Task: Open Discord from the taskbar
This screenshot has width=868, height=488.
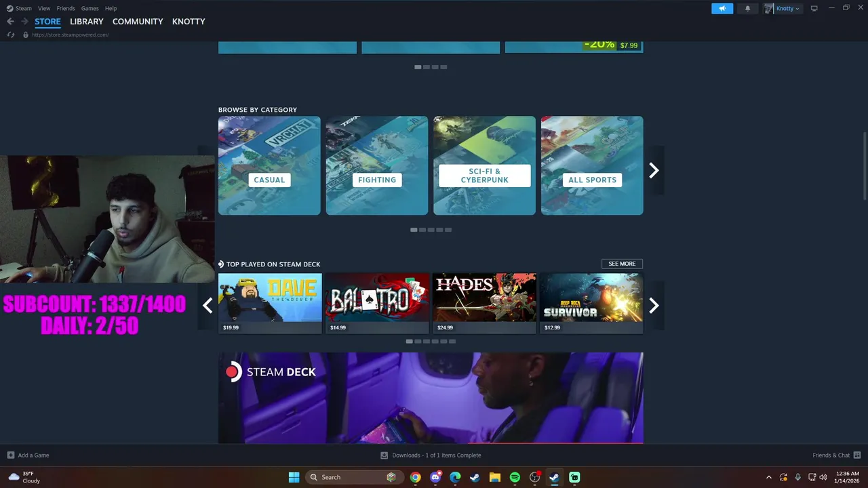Action: (435, 477)
